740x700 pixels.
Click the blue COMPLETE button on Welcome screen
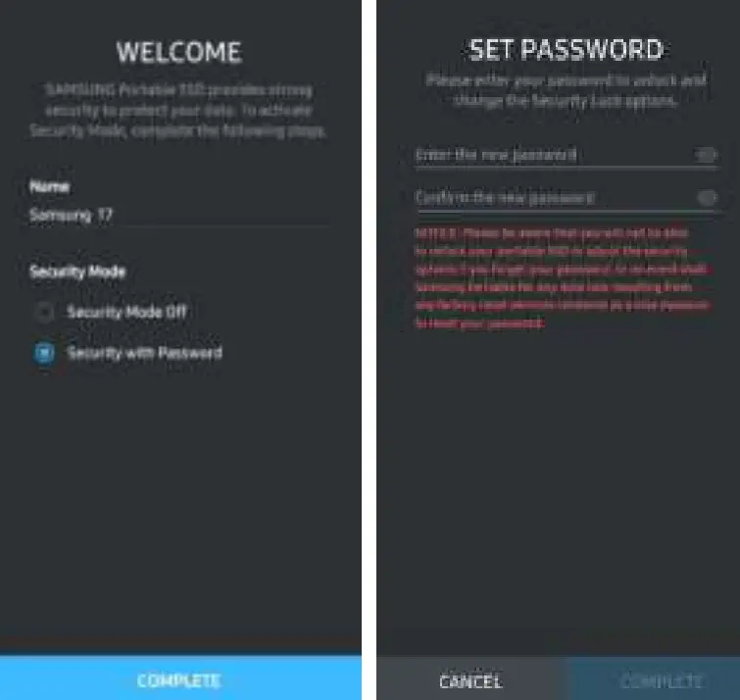pyautogui.click(x=180, y=677)
